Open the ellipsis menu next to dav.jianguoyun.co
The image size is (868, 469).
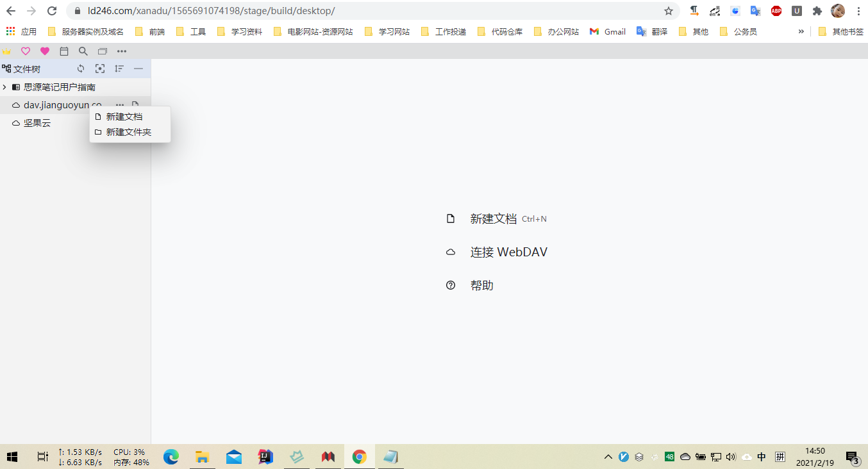click(x=119, y=104)
